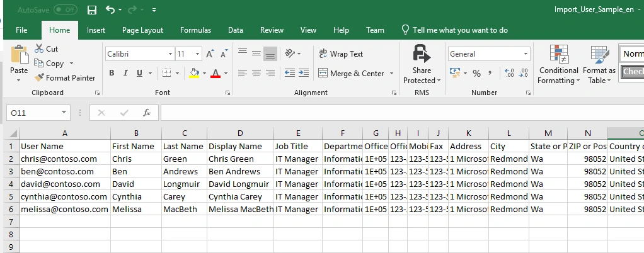Image resolution: width=644 pixels, height=253 pixels.
Task: Select Middle Align
Action: (256, 53)
